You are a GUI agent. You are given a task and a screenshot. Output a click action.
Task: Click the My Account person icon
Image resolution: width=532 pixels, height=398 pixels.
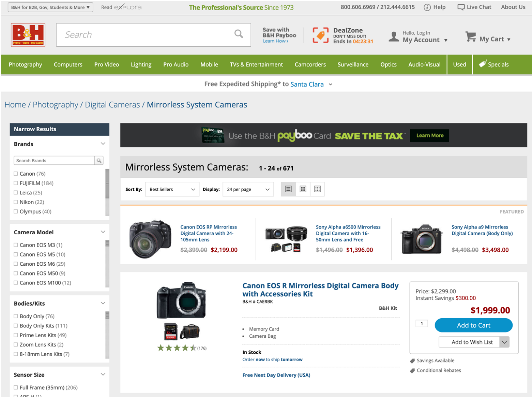click(394, 36)
